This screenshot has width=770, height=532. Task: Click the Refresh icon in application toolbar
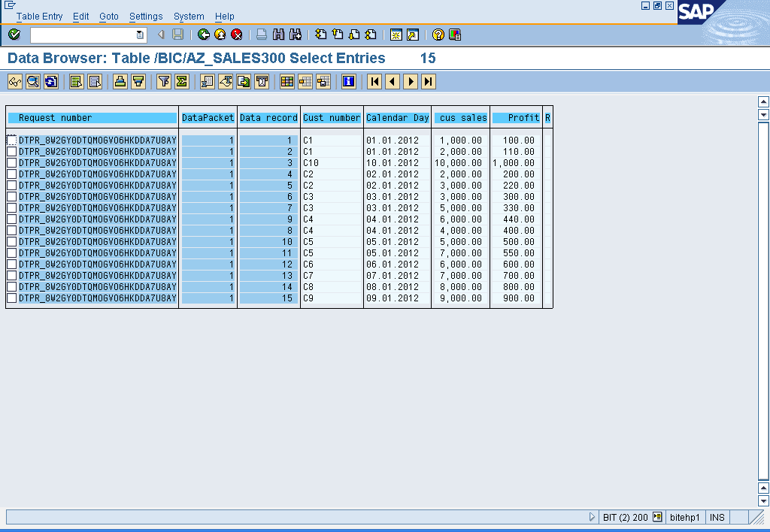(x=51, y=81)
